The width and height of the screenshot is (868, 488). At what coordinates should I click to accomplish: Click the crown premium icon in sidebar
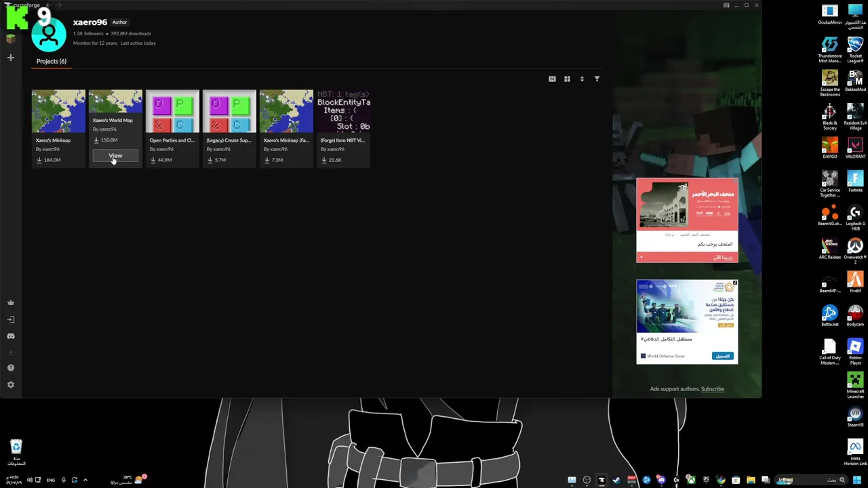click(x=10, y=302)
